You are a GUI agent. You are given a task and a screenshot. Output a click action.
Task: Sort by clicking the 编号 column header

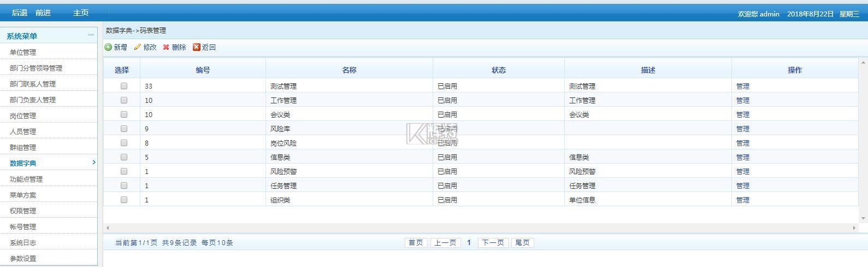pyautogui.click(x=203, y=70)
